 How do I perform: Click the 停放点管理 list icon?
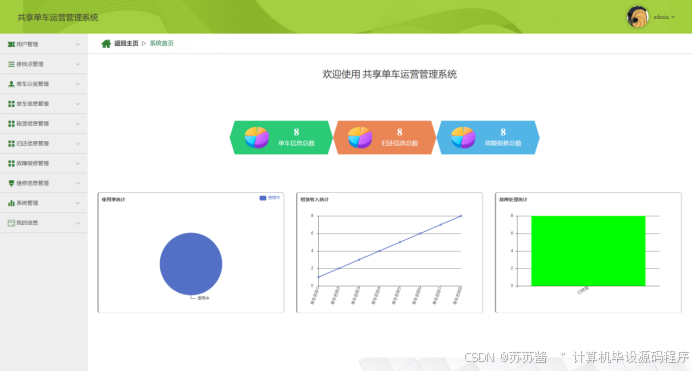point(11,64)
